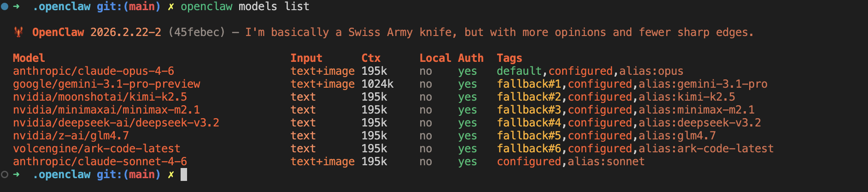Click the yellow ✗ before 'openclaw models list'
The image size is (868, 192).
tap(171, 6)
